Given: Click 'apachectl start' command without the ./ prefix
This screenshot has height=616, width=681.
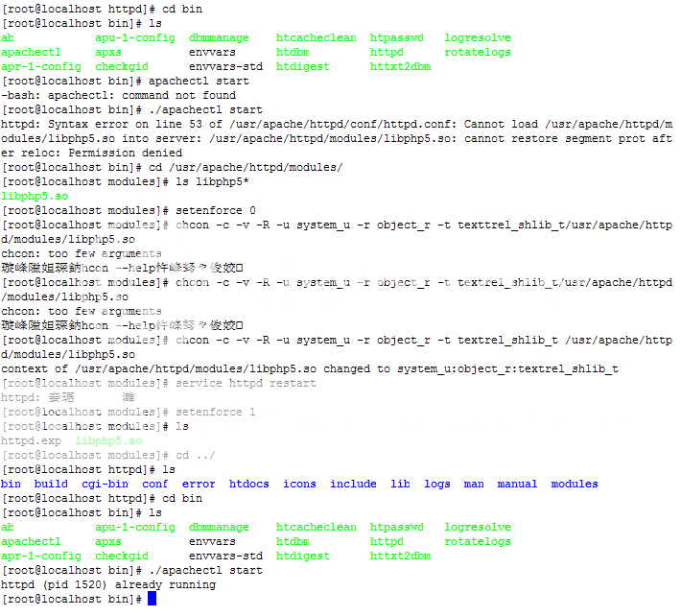Looking at the screenshot, I should [199, 82].
